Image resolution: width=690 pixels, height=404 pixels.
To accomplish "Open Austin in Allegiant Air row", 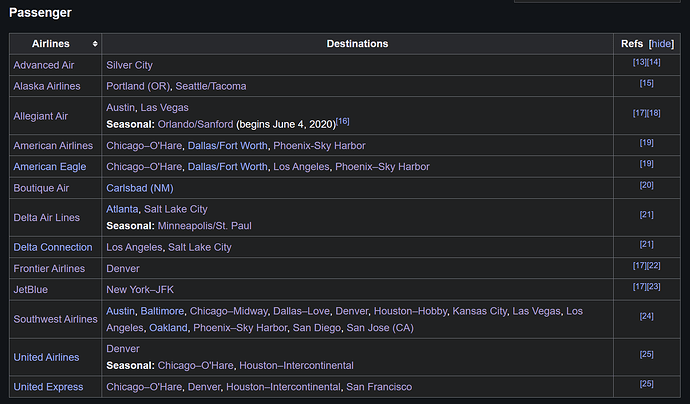I will pos(120,108).
